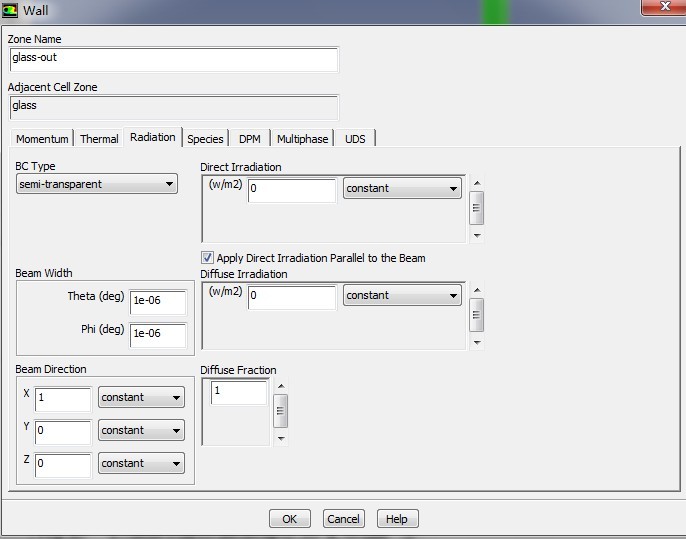Click the Cancel button
The width and height of the screenshot is (686, 539).
click(343, 519)
